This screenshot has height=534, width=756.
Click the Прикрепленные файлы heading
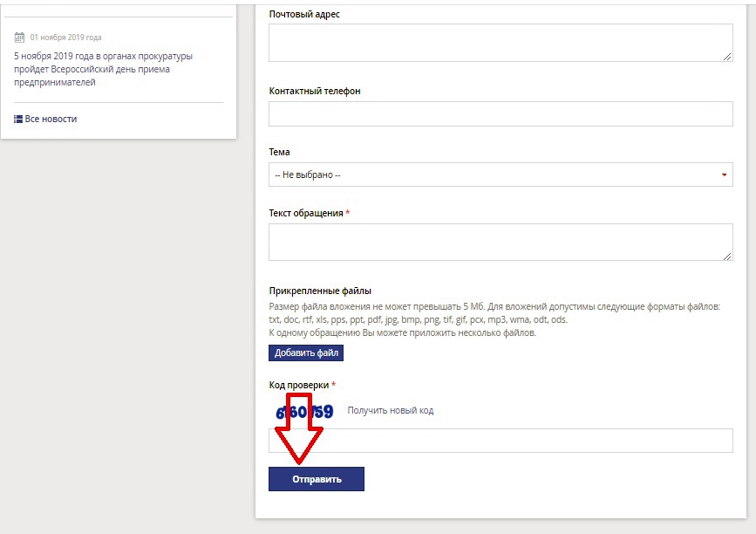tap(319, 291)
